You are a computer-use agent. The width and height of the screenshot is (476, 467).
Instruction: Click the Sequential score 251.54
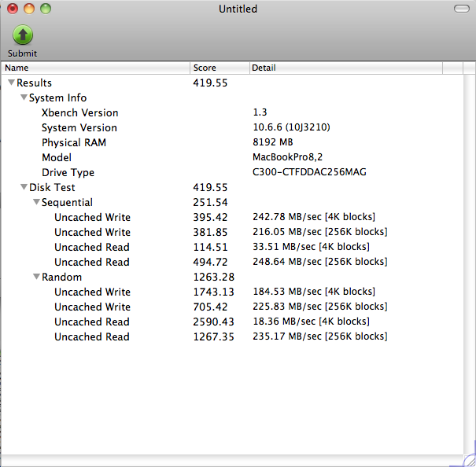[x=210, y=202]
